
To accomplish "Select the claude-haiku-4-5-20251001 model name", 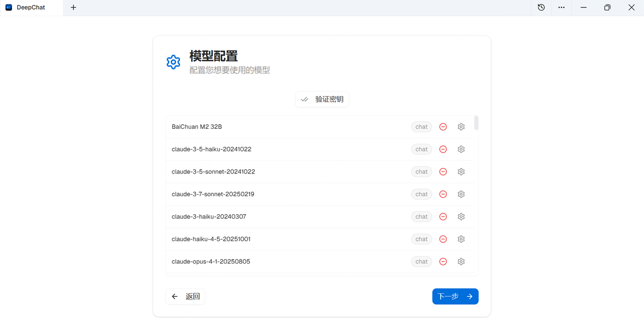I will point(211,239).
